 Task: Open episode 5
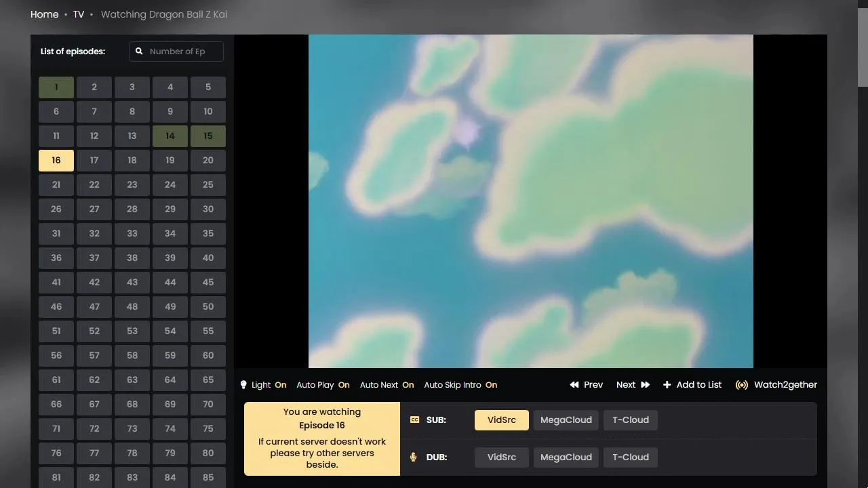tap(208, 87)
